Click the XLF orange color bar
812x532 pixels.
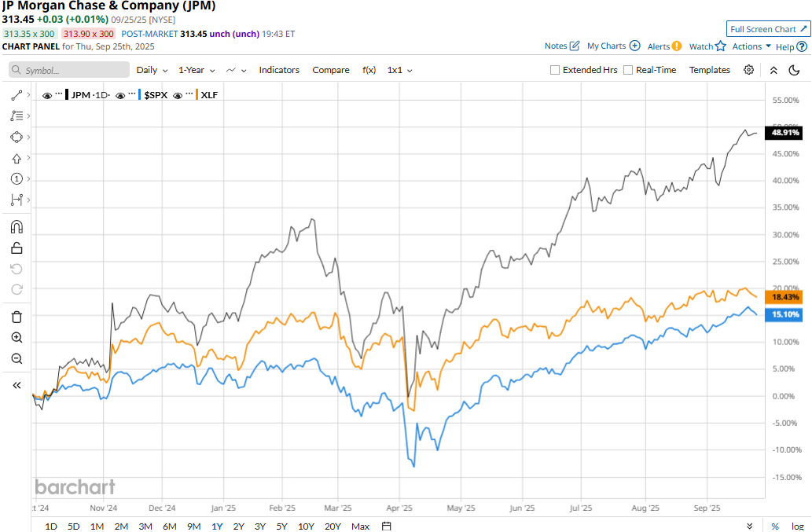[197, 95]
